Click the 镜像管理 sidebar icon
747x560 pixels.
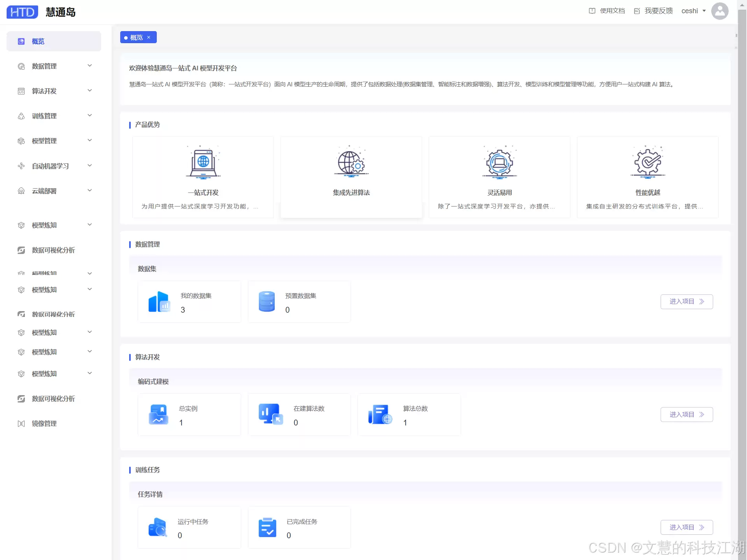(21, 423)
